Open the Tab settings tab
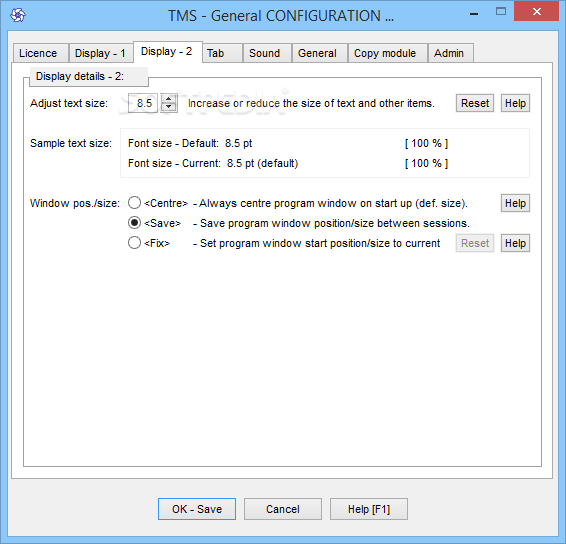The height and width of the screenshot is (544, 566). (222, 53)
